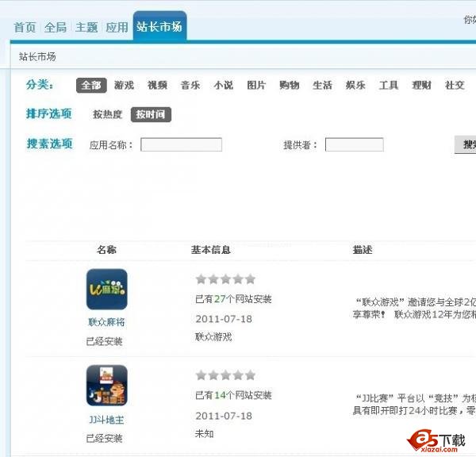Viewport: 476px width, 457px height.
Task: Click the 基本信息 column header
Action: click(x=211, y=250)
